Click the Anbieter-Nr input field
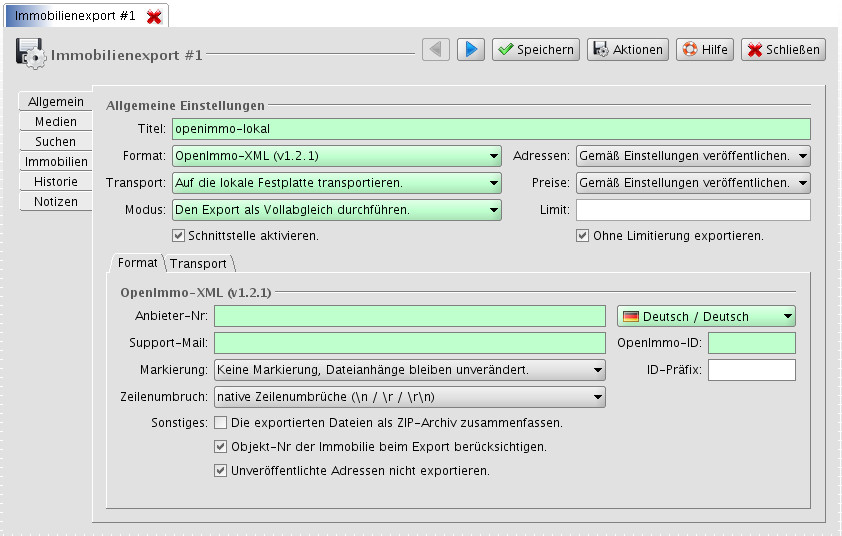The image size is (842, 536). [x=410, y=316]
